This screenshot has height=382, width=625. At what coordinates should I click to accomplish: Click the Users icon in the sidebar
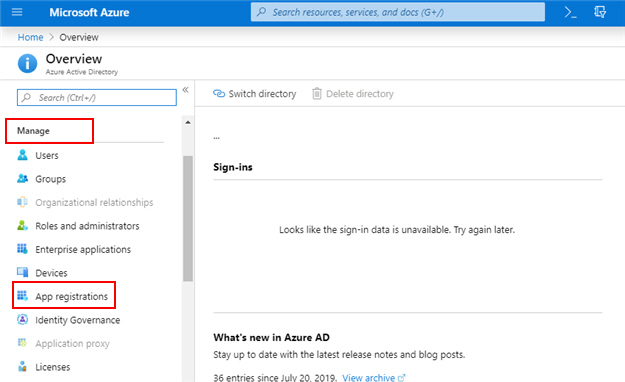[23, 155]
